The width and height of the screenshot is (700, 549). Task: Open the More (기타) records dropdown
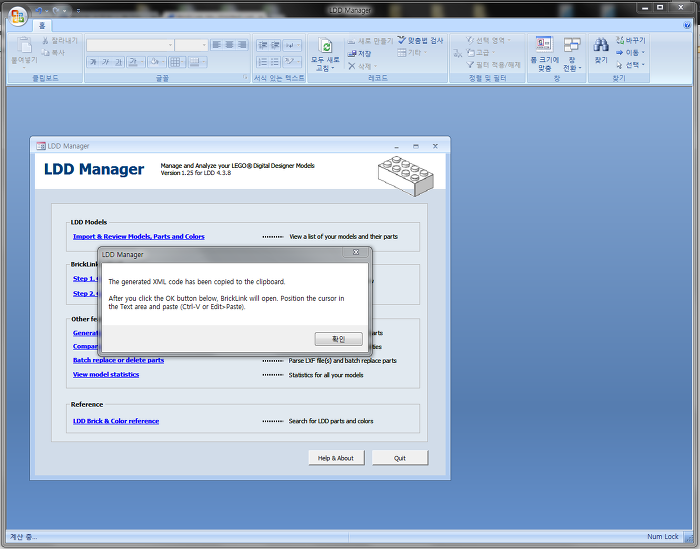(412, 53)
